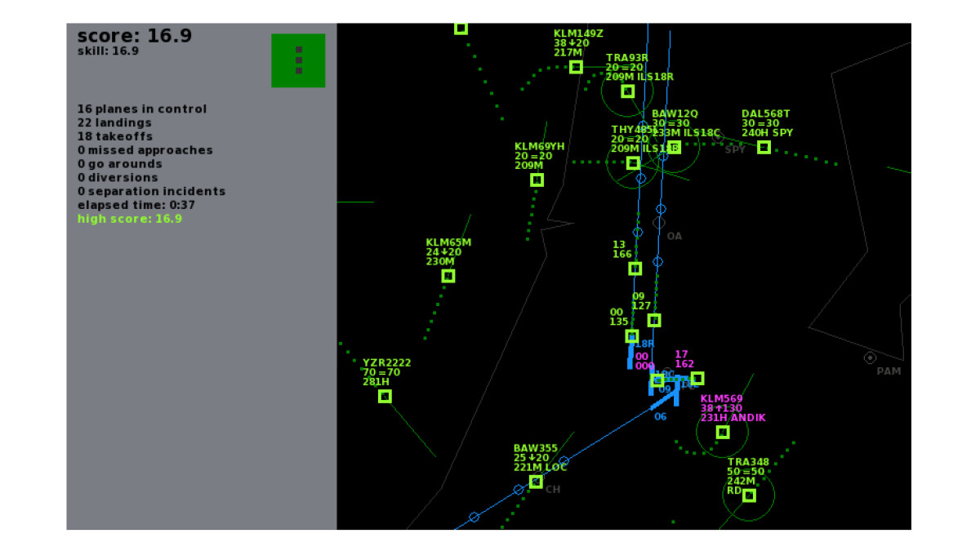Select the magenta KLM569 departure aircraft
The width and height of the screenshot is (980, 551).
point(723,432)
